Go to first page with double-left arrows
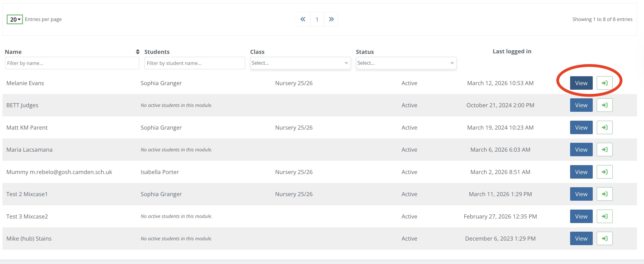644x264 pixels. click(x=303, y=19)
